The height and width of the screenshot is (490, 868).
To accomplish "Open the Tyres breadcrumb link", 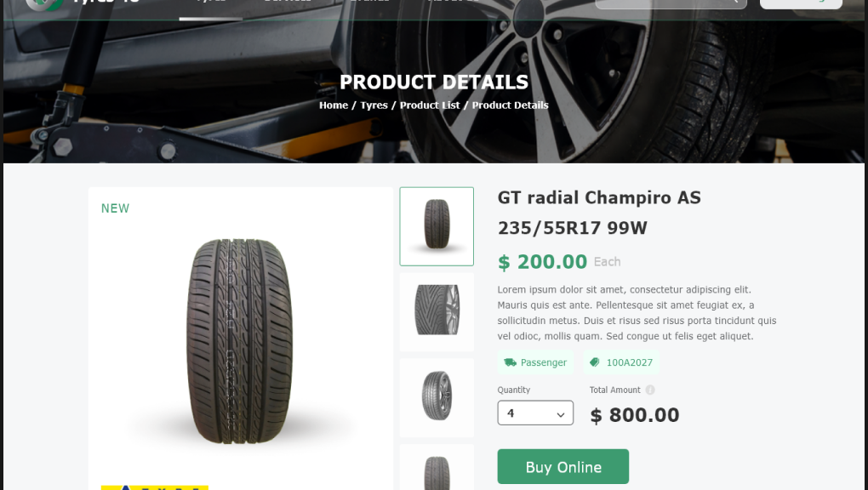I will point(374,105).
